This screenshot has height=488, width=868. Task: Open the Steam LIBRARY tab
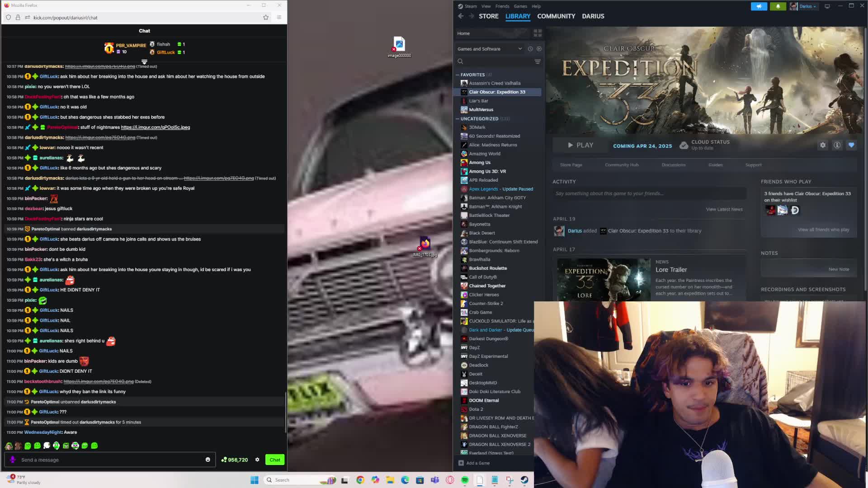pos(518,16)
